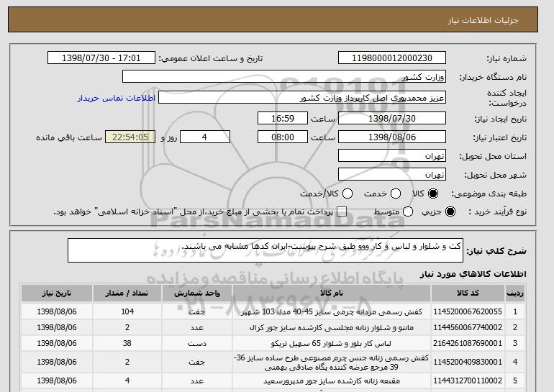The width and height of the screenshot is (554, 392).
Task: Select the کالا/خدمت radio button
Action: (348, 193)
